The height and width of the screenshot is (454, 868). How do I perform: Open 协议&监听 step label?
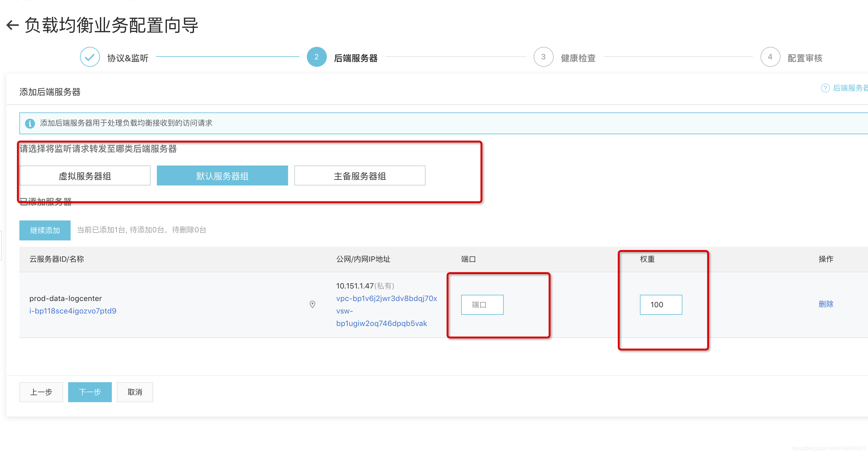click(x=128, y=58)
